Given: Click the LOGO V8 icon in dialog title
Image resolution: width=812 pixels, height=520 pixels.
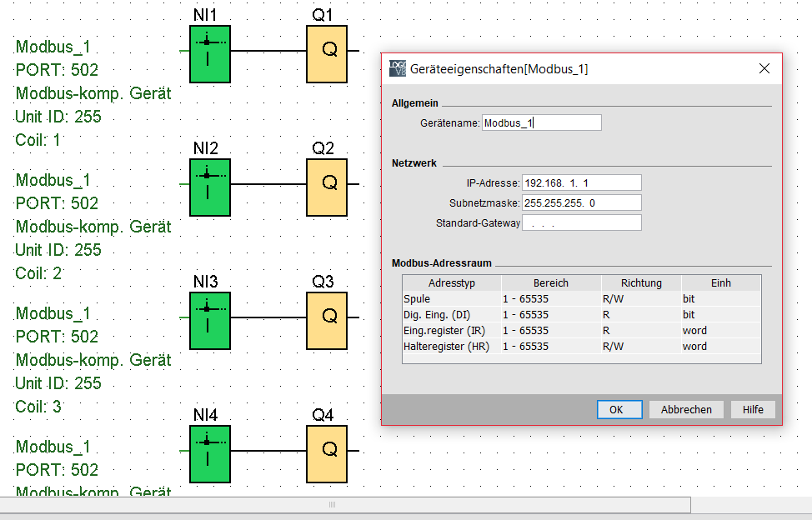Looking at the screenshot, I should (x=398, y=68).
